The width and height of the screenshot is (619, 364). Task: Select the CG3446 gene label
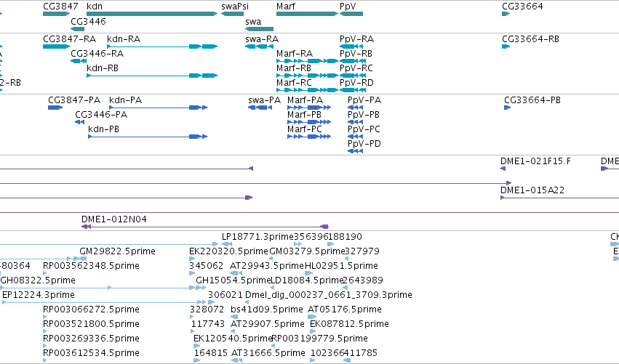coord(88,22)
